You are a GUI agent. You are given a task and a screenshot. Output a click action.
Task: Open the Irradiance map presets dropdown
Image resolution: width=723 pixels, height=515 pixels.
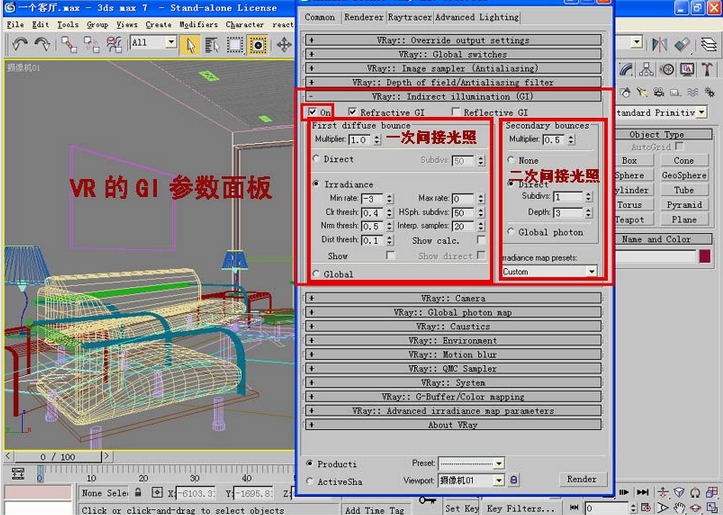pos(592,272)
